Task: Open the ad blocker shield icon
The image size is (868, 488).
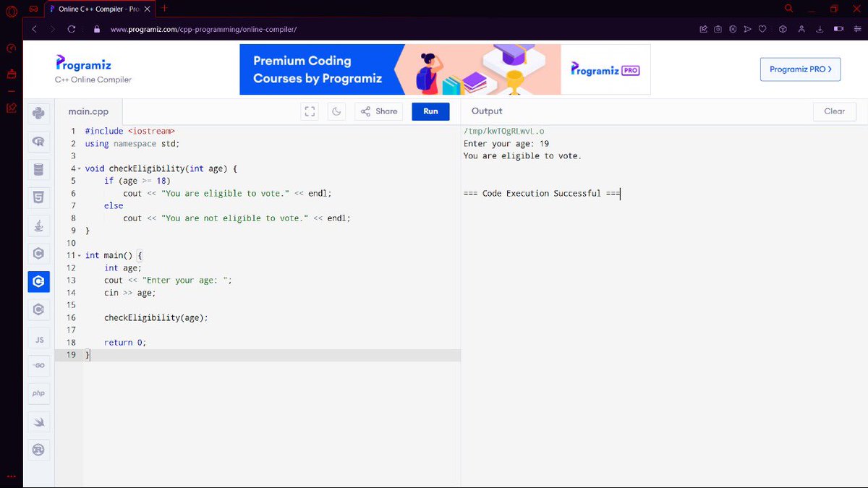Action: [x=733, y=30]
